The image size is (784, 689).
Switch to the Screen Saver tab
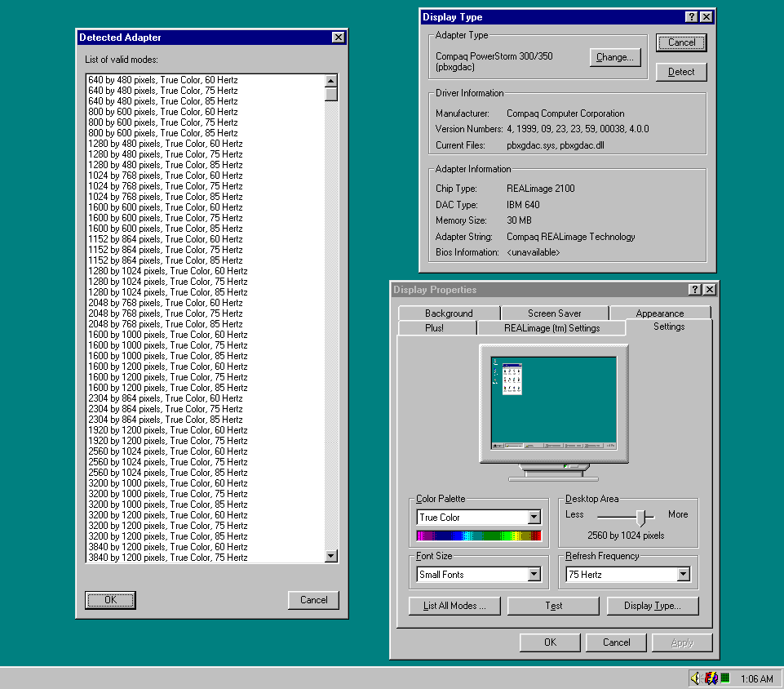pos(554,313)
